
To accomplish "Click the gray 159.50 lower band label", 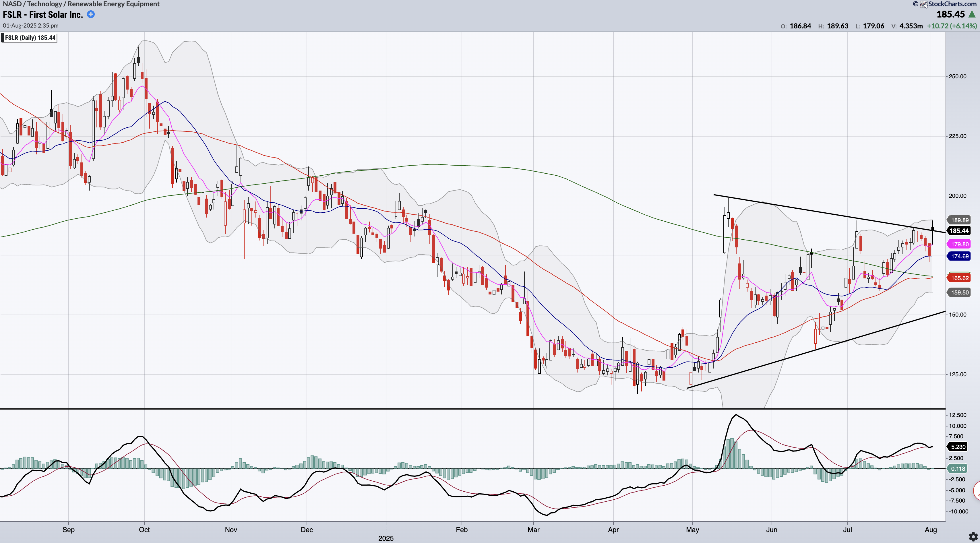I will pyautogui.click(x=959, y=292).
